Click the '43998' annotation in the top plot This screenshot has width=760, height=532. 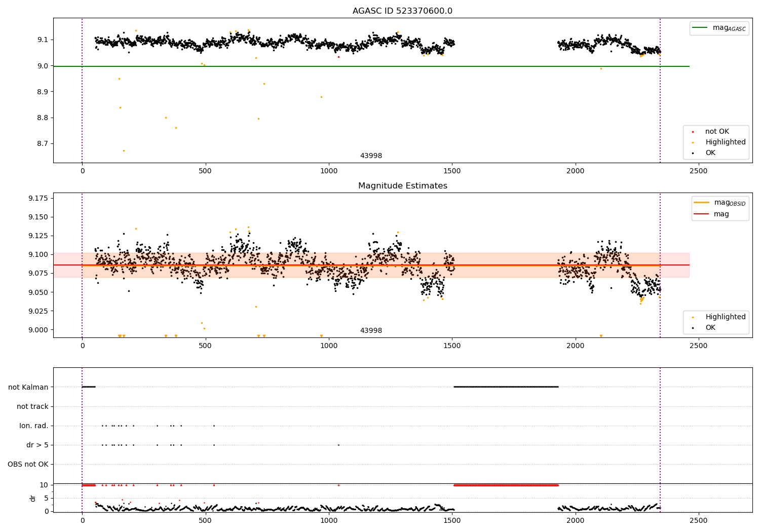pos(371,156)
